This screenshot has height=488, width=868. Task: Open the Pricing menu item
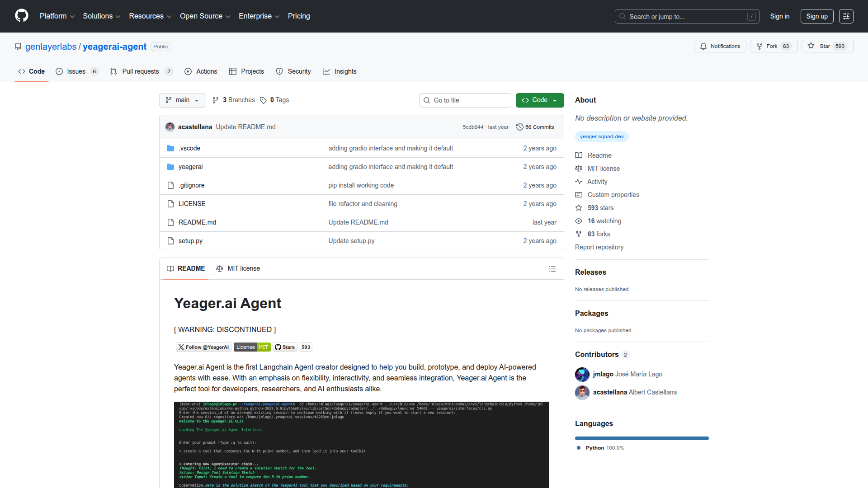tap(299, 16)
